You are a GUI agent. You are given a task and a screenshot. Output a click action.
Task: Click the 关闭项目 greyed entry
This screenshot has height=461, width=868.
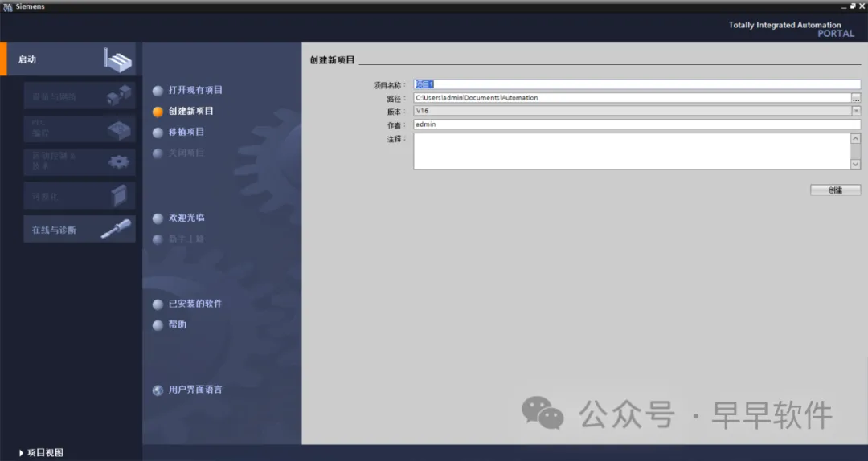[186, 153]
